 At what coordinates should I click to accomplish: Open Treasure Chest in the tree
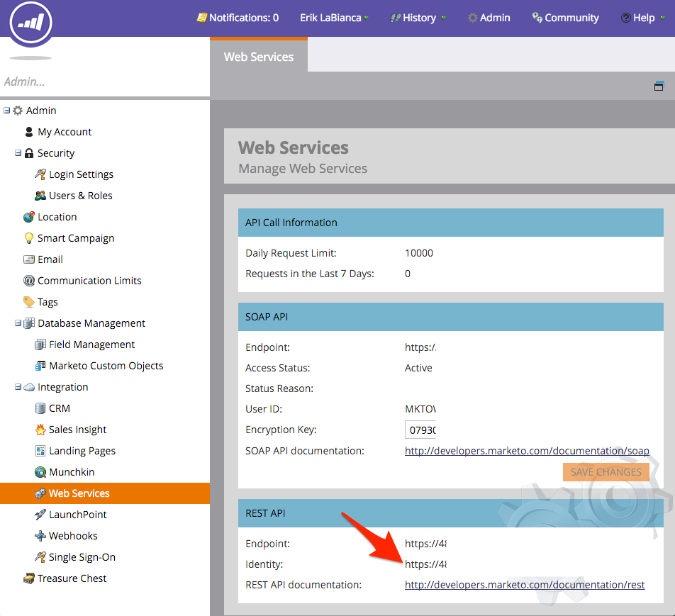point(72,578)
